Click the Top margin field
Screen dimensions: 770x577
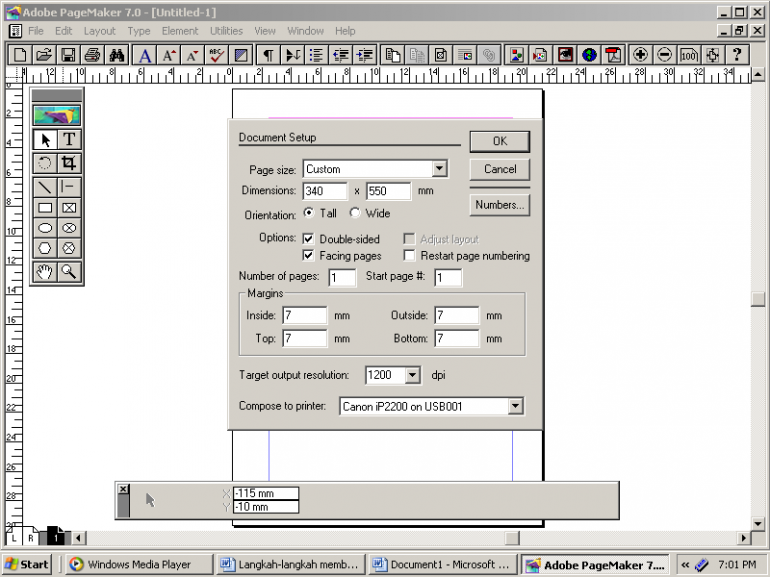click(304, 338)
